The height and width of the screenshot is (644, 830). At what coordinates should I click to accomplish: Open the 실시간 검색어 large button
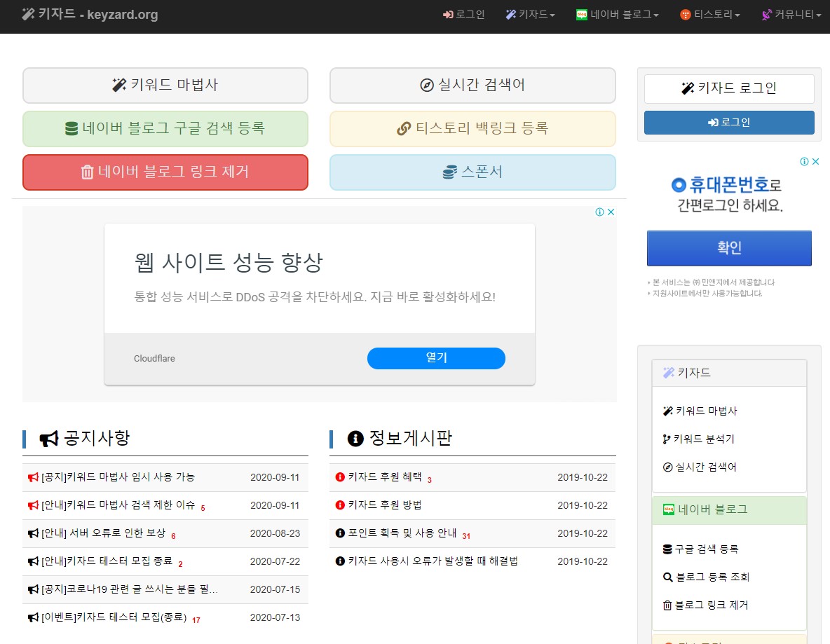[x=472, y=85]
